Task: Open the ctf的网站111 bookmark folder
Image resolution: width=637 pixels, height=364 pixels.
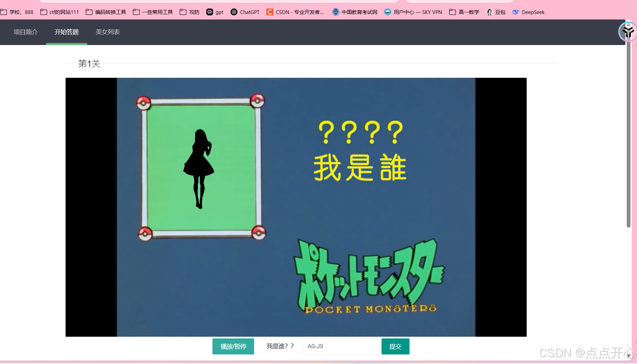Action: click(x=59, y=12)
